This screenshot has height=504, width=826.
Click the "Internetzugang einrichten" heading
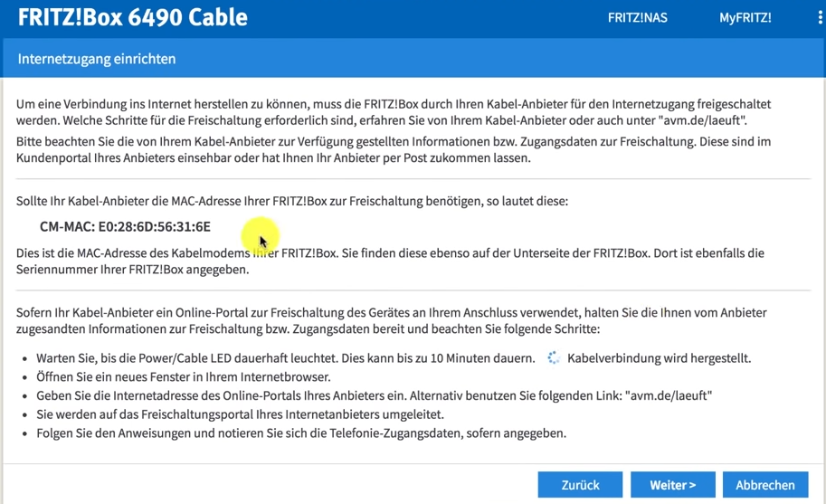[x=97, y=59]
